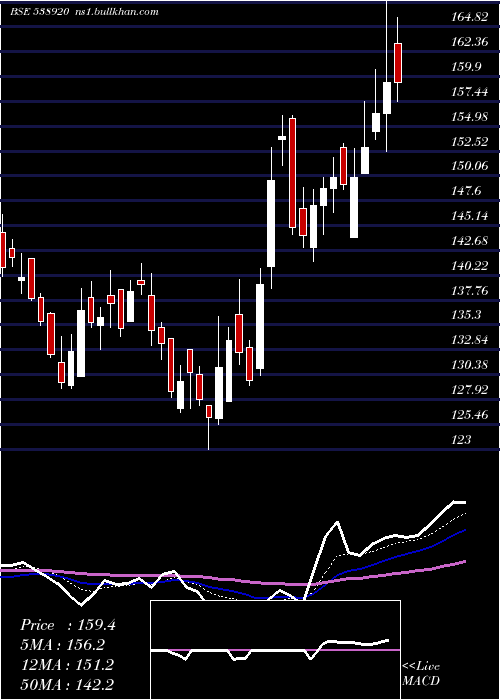Select the 157.44 price axis label
The width and height of the screenshot is (500, 700).
point(468,92)
